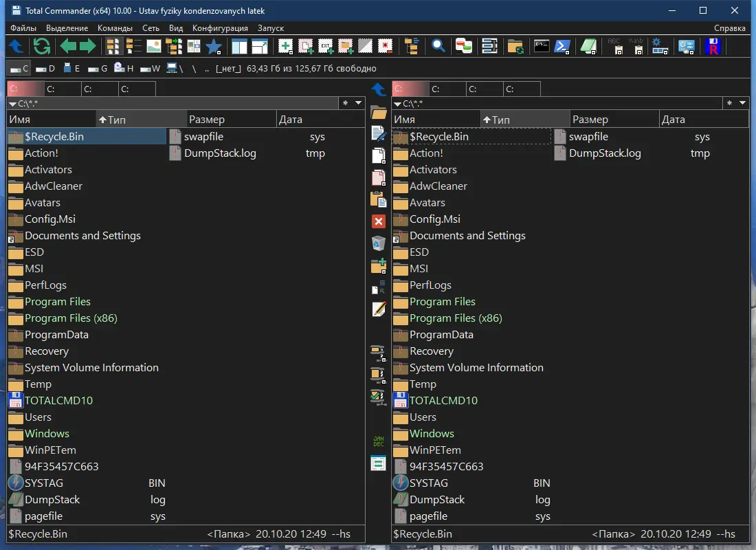Select drive H disc button
Viewport: 756px width, 550px height.
[124, 69]
